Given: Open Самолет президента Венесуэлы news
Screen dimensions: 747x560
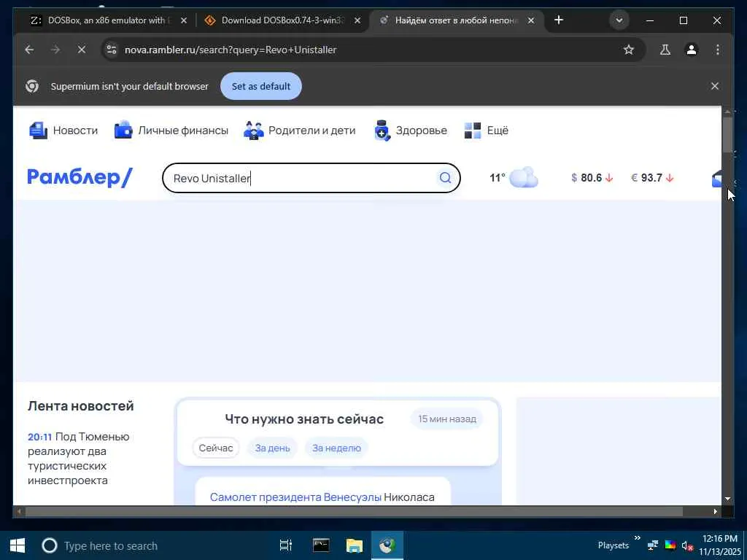Looking at the screenshot, I should pos(322,497).
